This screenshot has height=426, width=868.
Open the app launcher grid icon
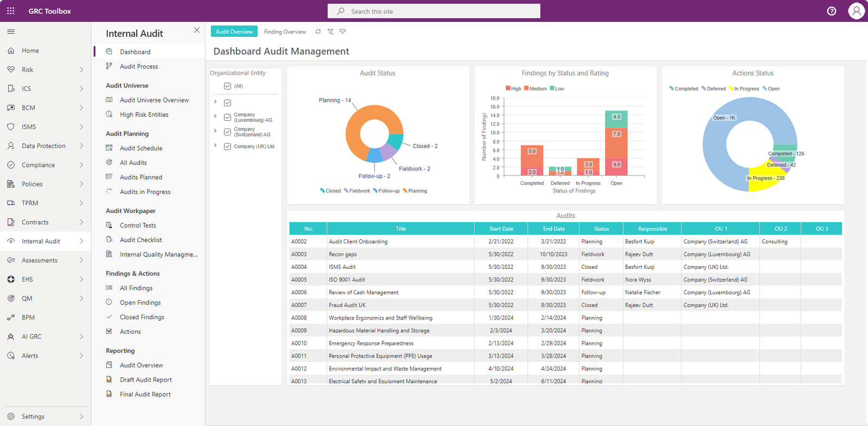coord(11,11)
